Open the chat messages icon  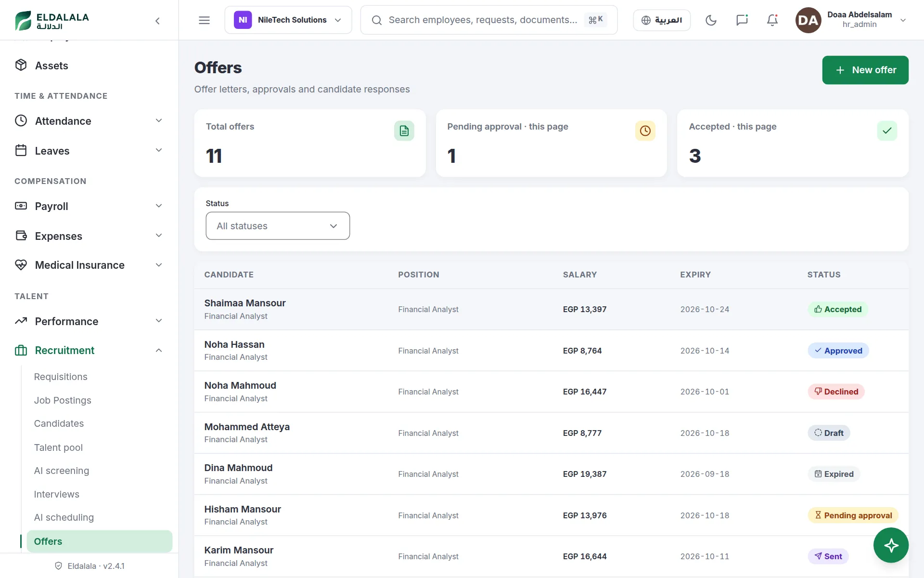point(742,20)
